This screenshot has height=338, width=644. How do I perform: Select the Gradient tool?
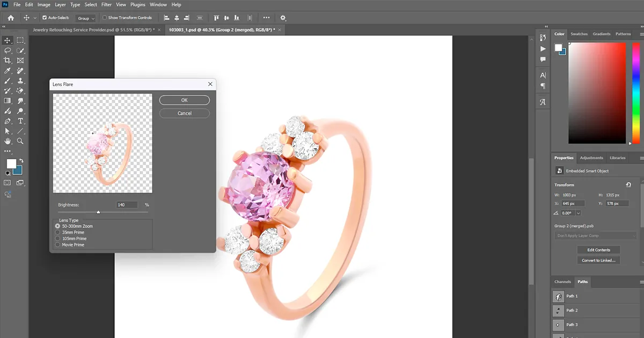point(8,101)
